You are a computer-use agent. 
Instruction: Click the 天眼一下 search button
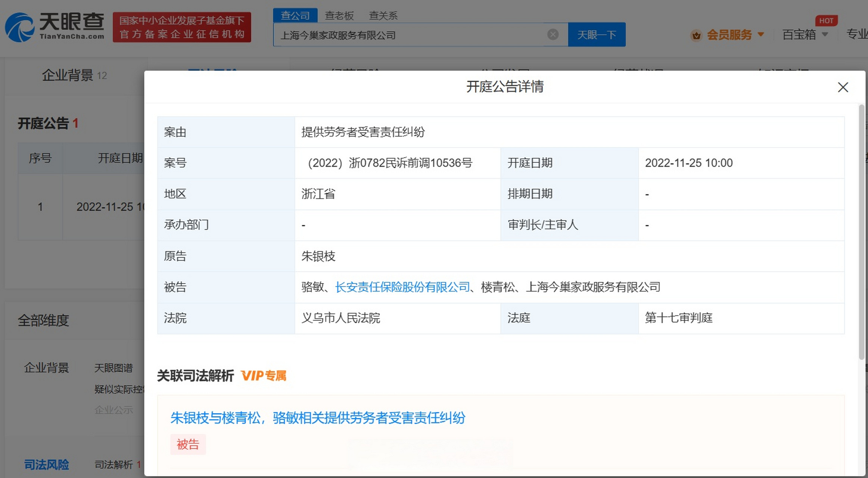coord(597,35)
